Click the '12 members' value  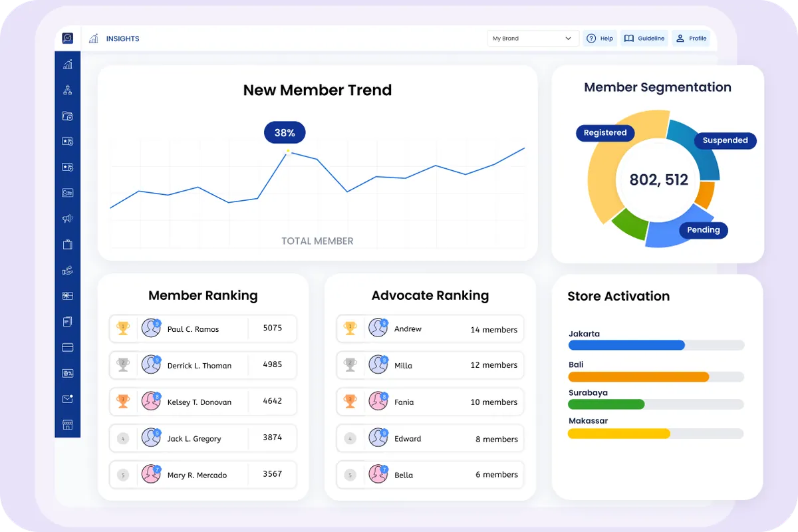pyautogui.click(x=494, y=365)
